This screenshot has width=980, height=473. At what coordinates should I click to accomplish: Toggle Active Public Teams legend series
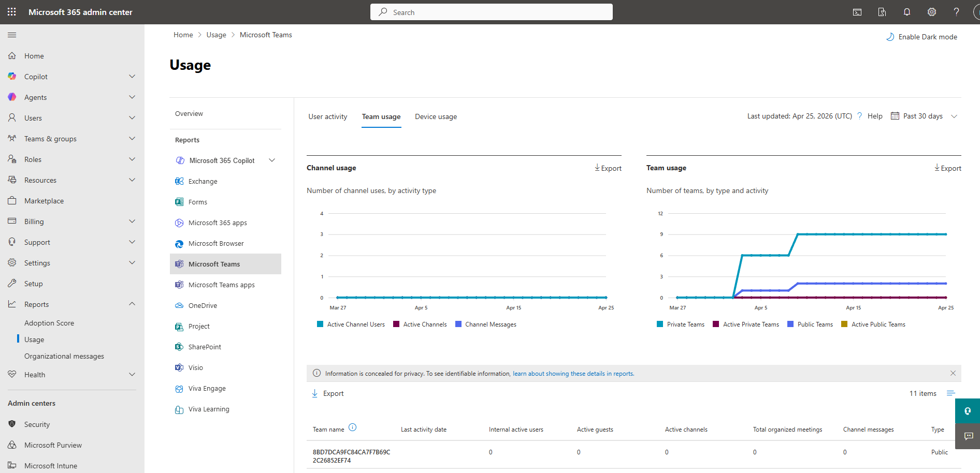click(x=873, y=324)
